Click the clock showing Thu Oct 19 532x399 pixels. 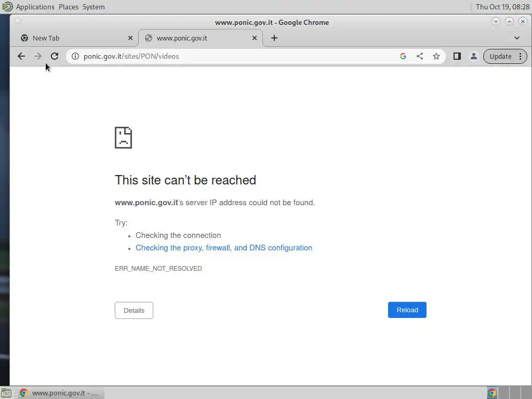click(502, 7)
